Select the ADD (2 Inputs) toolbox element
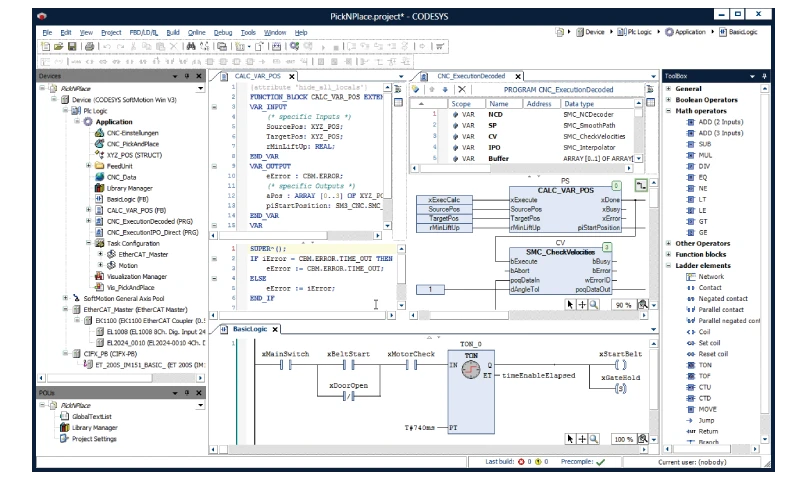Image resolution: width=800 pixels, height=480 pixels. (x=714, y=122)
